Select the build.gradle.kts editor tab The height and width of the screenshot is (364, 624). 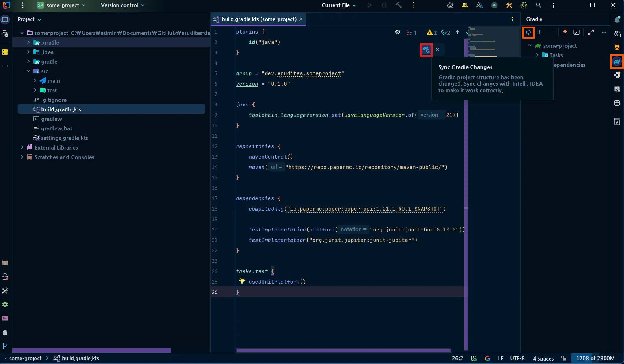click(258, 19)
